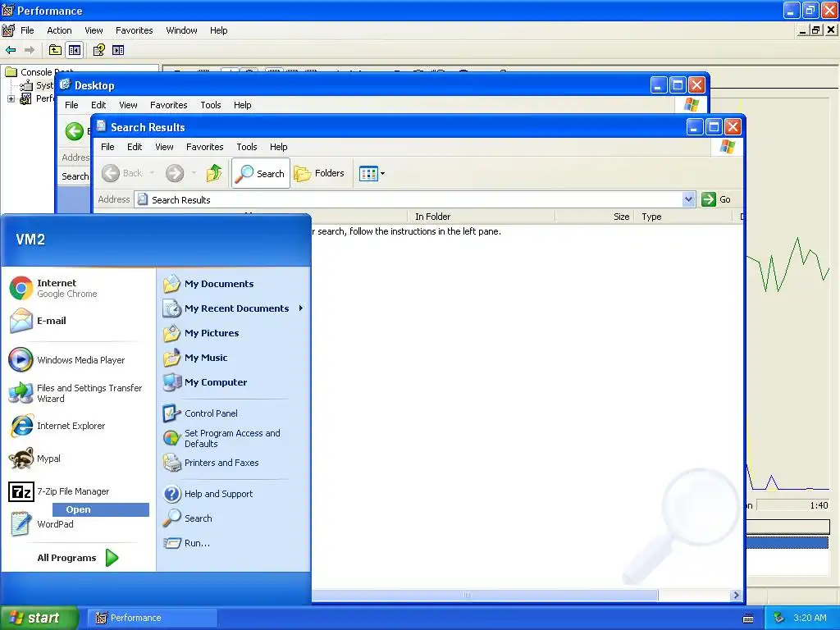Open the Forward history dropdown arrow
The image size is (840, 630).
point(194,173)
